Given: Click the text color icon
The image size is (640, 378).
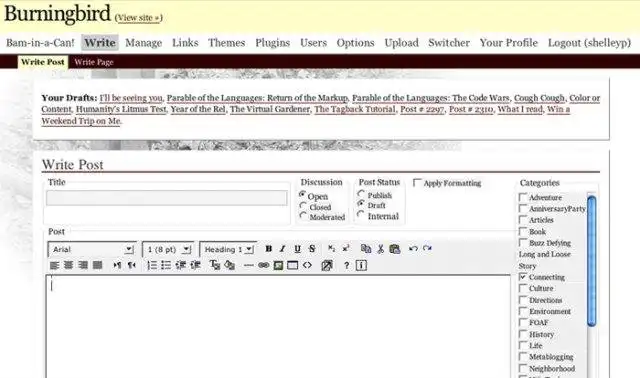Looking at the screenshot, I should coord(215,265).
